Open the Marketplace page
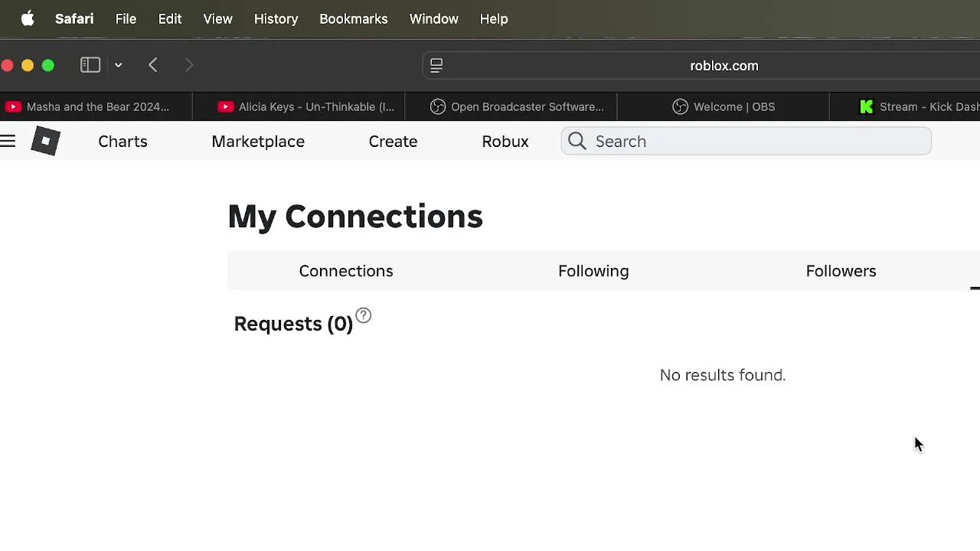980x551 pixels. [x=258, y=142]
